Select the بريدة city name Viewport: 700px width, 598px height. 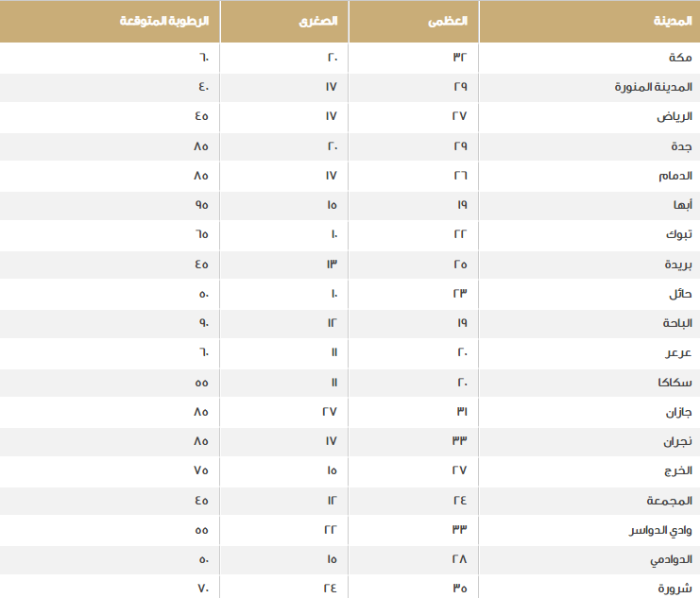tap(678, 265)
